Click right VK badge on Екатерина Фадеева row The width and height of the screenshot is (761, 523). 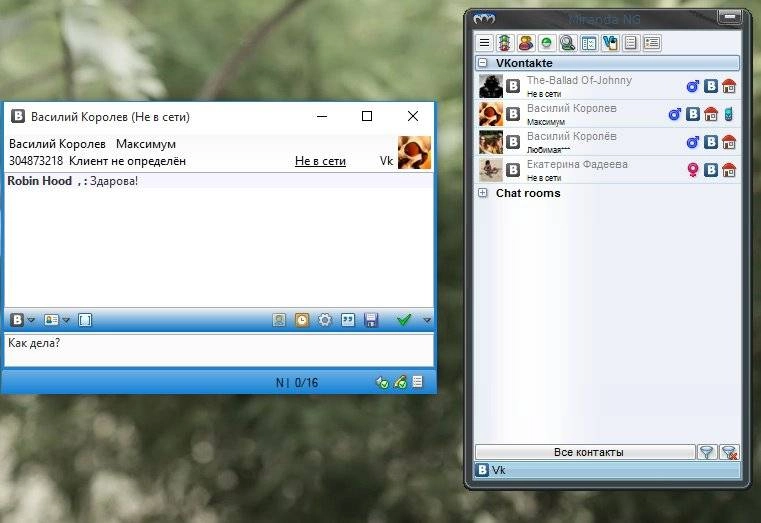click(711, 170)
